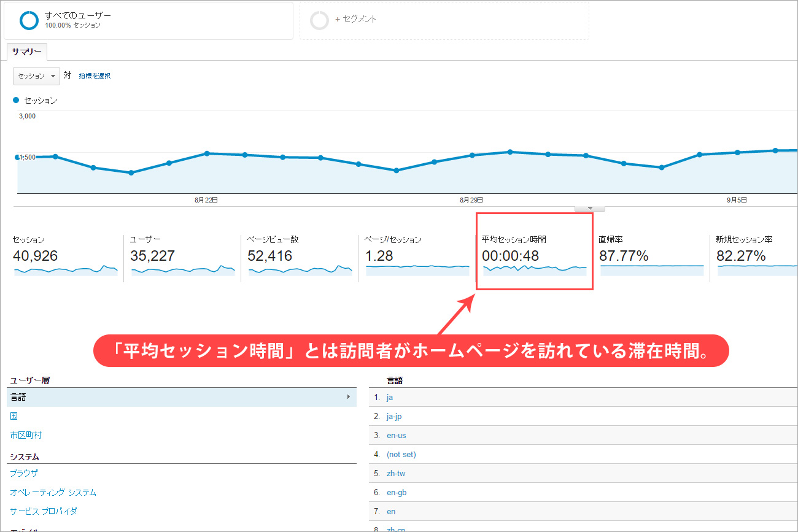The height and width of the screenshot is (532, 798).
Task: Click the en-us language entry
Action: click(396, 436)
